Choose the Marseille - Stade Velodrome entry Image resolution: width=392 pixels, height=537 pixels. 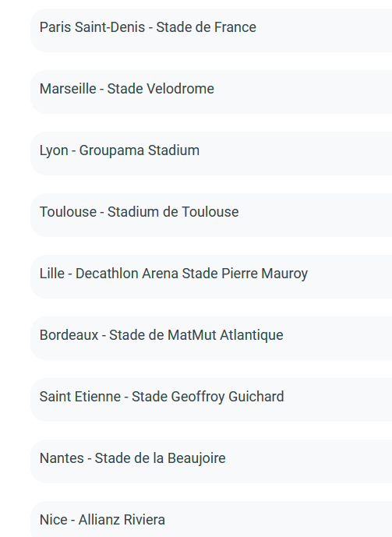[x=211, y=92]
